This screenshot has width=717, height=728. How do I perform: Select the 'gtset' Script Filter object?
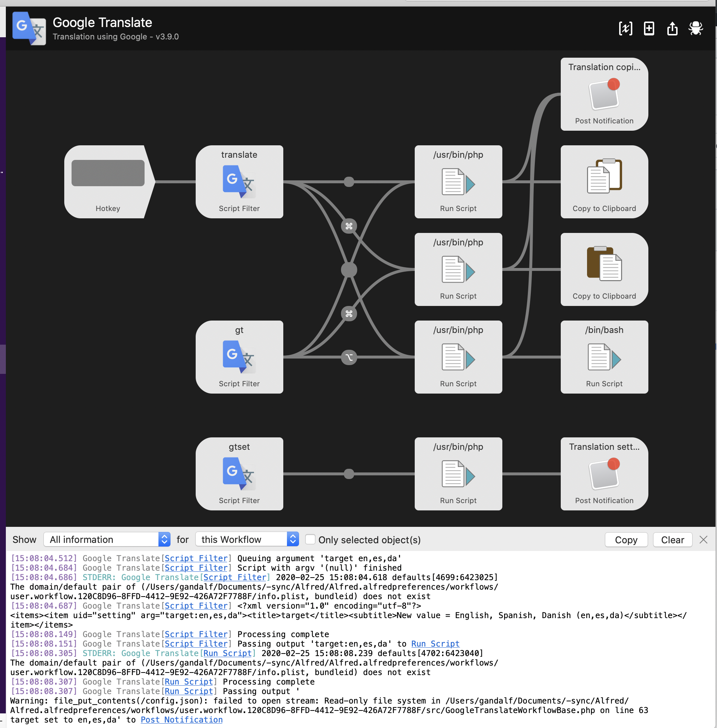pos(239,474)
